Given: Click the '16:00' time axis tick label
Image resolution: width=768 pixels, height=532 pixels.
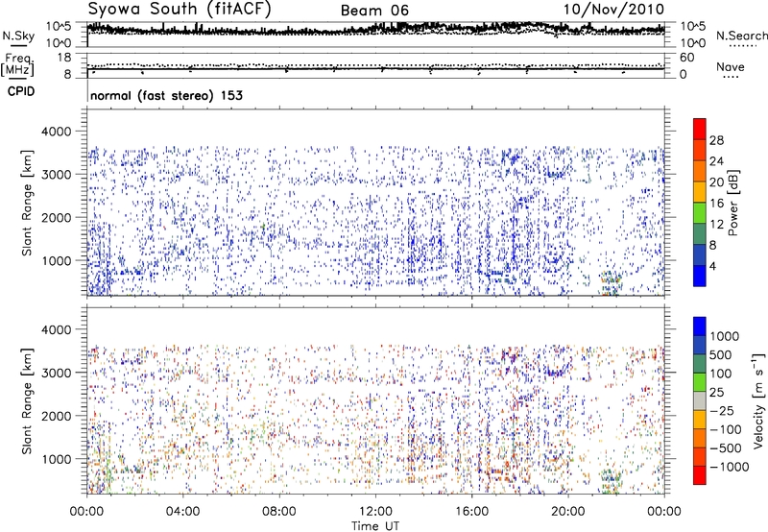Looking at the screenshot, I should [471, 512].
